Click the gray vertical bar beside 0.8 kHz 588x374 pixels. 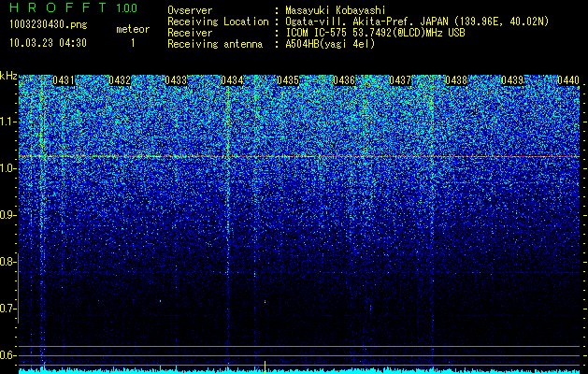point(18,288)
